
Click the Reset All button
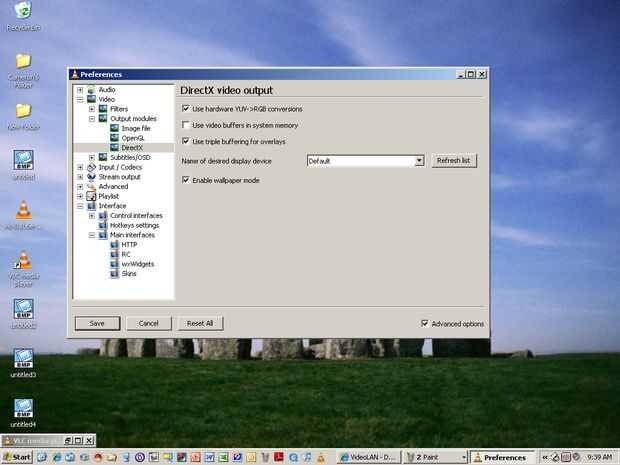point(200,323)
